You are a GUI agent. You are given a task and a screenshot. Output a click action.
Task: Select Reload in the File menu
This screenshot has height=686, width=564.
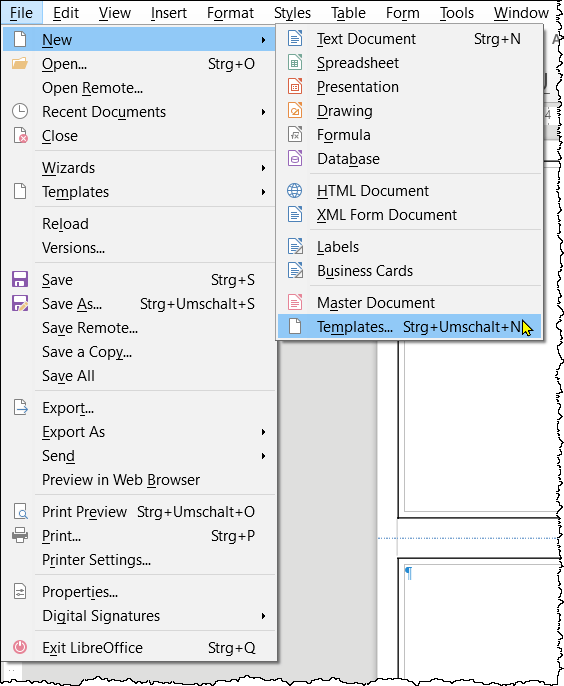coord(139,224)
